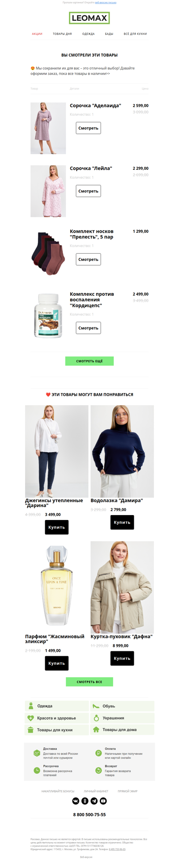
Task: Open the VK social icon
Action: tap(76, 801)
